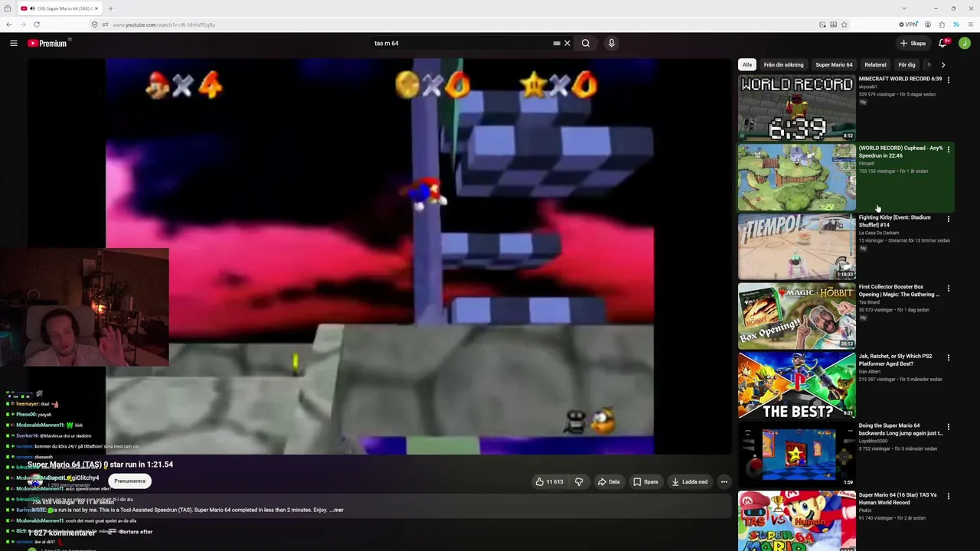The height and width of the screenshot is (551, 980).
Task: Open the Magic Hobbit booster box thumbnail
Action: [x=796, y=316]
